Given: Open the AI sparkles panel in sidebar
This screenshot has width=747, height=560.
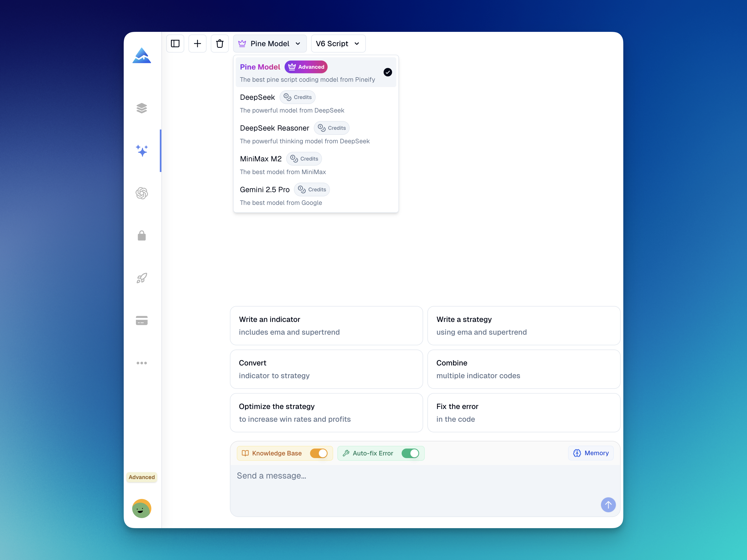Looking at the screenshot, I should click(141, 151).
